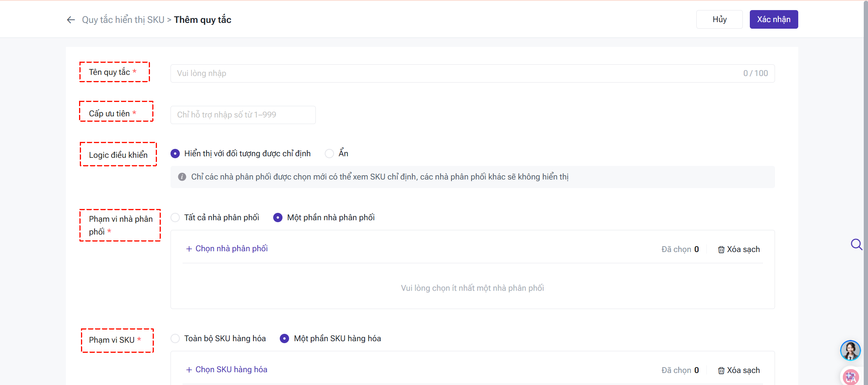This screenshot has height=385, width=868.
Task: Focus the Tên quy tắc input field
Action: pyautogui.click(x=457, y=73)
